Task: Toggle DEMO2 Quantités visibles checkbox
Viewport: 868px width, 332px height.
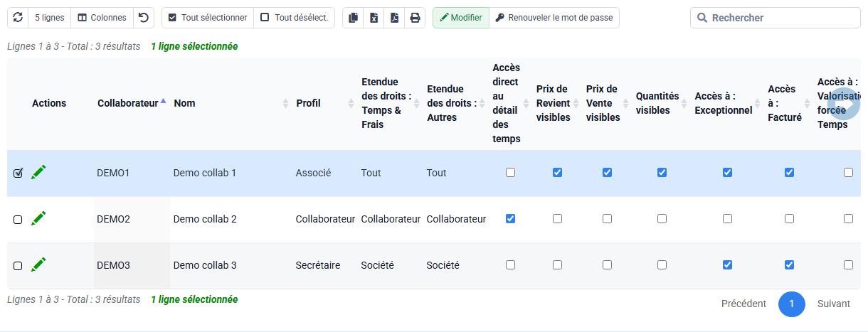Action: [x=662, y=218]
